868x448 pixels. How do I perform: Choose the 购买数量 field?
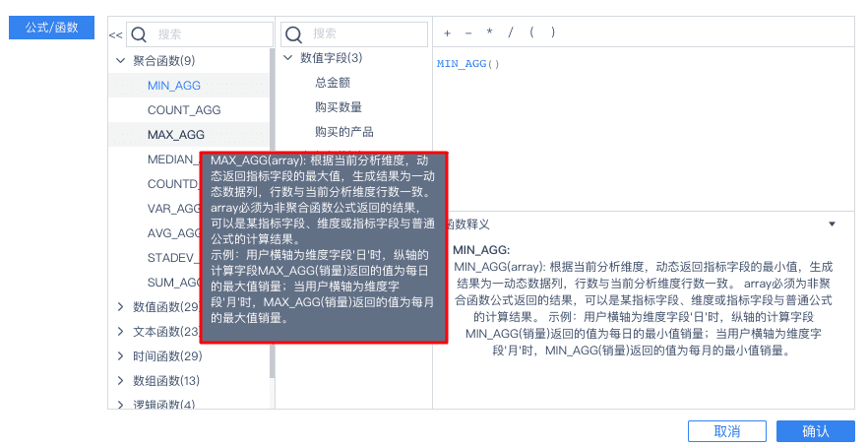click(339, 107)
